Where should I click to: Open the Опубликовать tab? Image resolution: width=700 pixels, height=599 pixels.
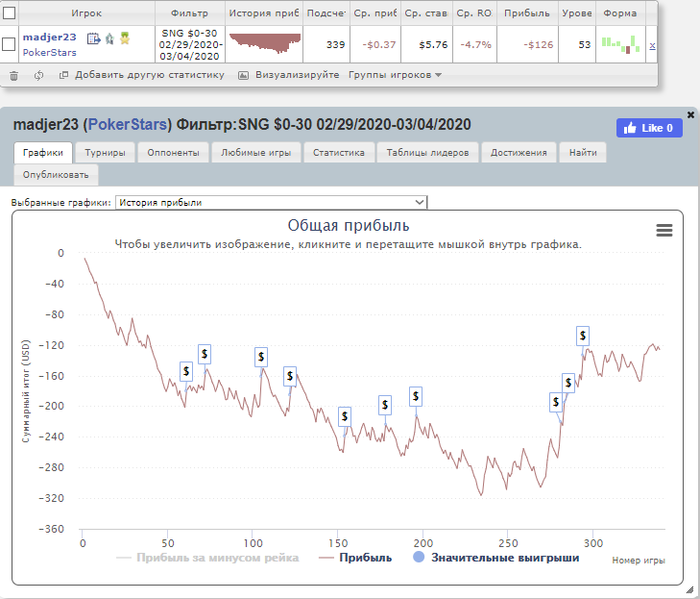[x=56, y=175]
